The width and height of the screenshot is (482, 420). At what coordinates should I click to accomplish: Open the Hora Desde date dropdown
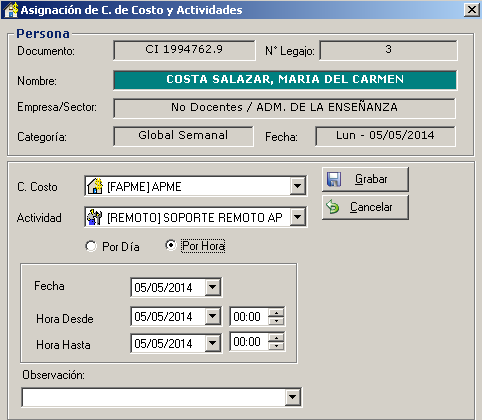tap(213, 316)
